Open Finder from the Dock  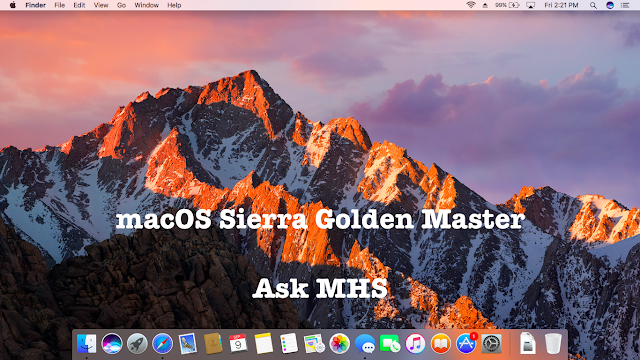[x=87, y=343]
